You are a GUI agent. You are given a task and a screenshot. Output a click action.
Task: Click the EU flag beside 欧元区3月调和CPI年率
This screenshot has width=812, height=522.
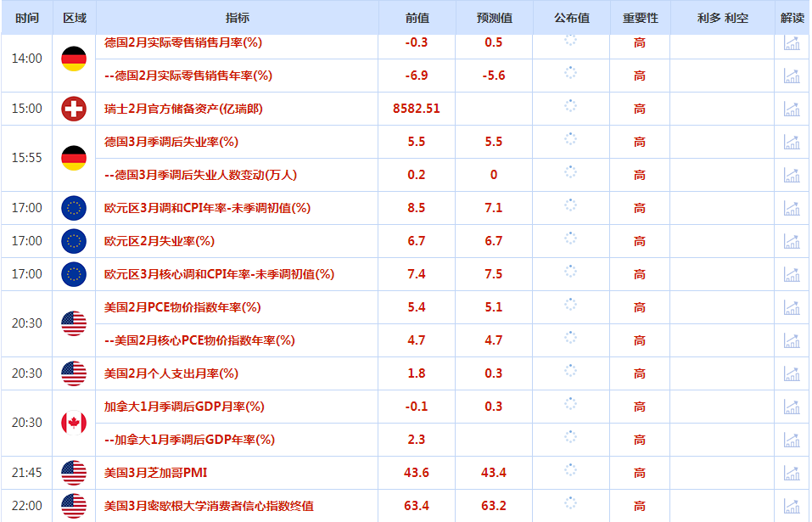(x=74, y=208)
